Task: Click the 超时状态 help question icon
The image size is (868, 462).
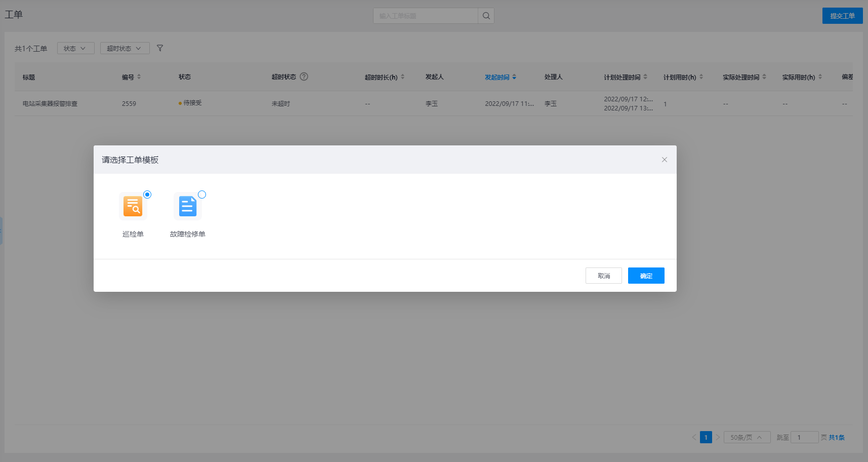Action: pyautogui.click(x=304, y=77)
